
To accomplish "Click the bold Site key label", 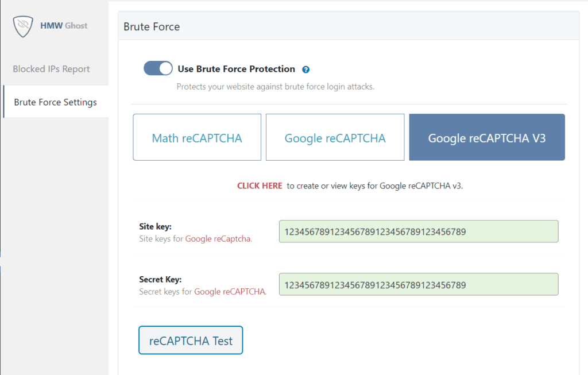I will tap(155, 226).
